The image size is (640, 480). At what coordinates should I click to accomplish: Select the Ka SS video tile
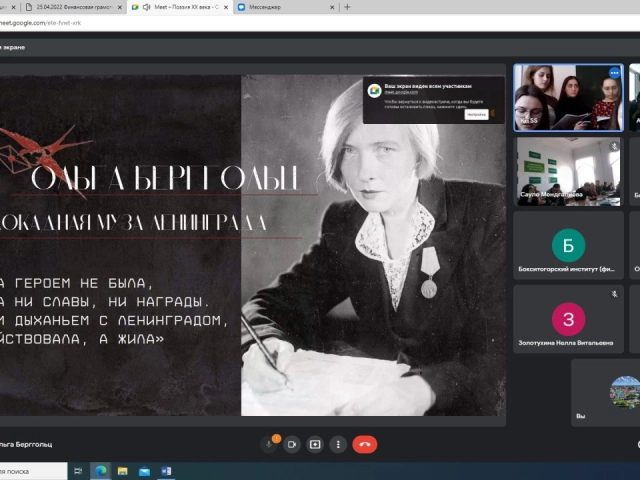568,98
